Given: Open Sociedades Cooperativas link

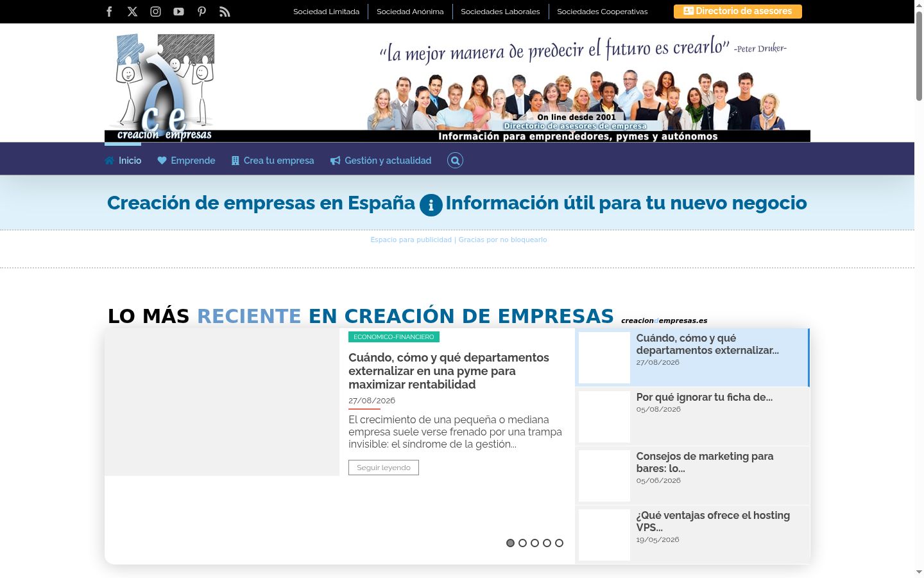Looking at the screenshot, I should 603,12.
